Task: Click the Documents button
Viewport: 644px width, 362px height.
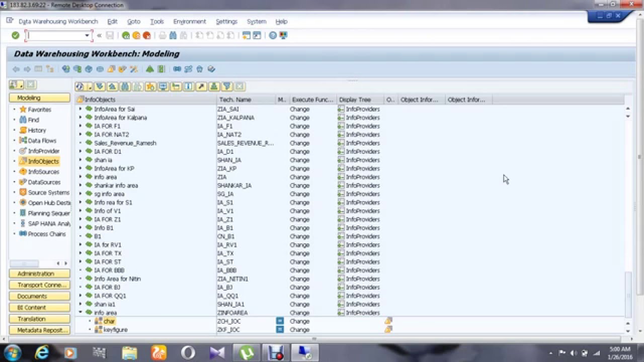Action: [x=39, y=296]
